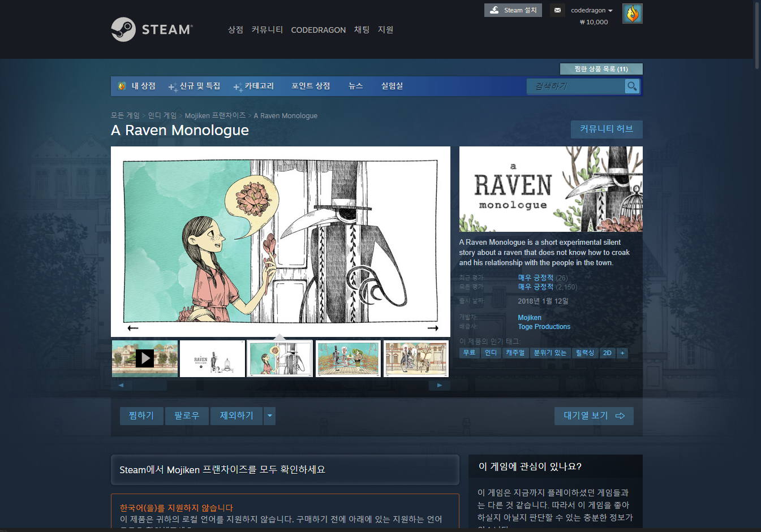Click the left arrow on the screenshot

[133, 328]
